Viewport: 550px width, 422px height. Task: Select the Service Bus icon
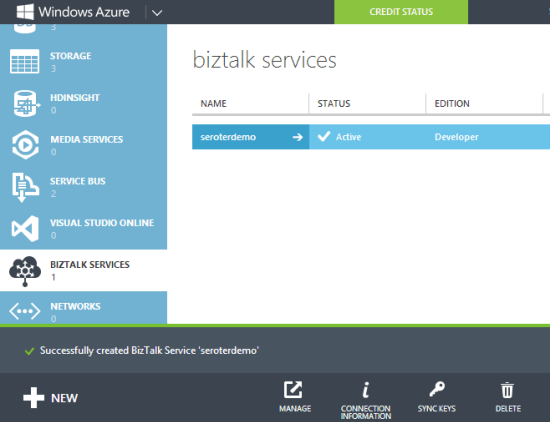coord(25,187)
